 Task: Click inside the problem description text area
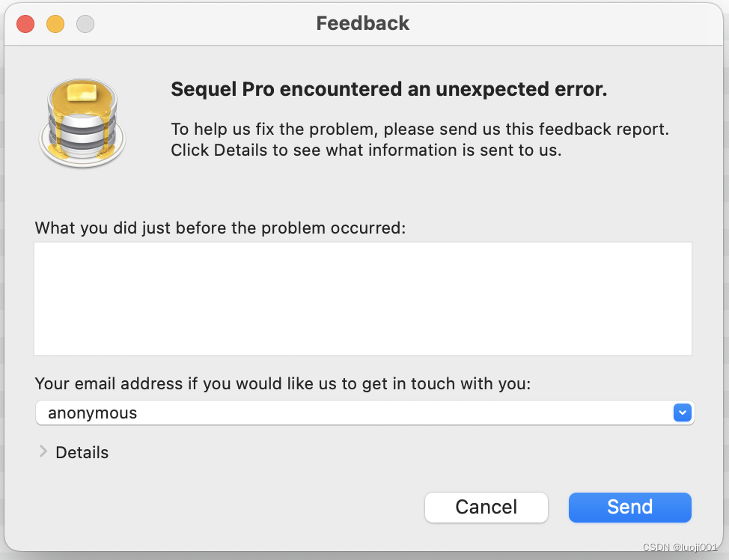[363, 298]
